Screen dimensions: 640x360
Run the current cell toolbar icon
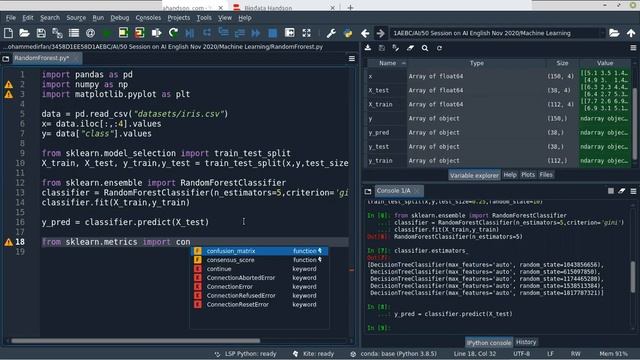click(123, 33)
